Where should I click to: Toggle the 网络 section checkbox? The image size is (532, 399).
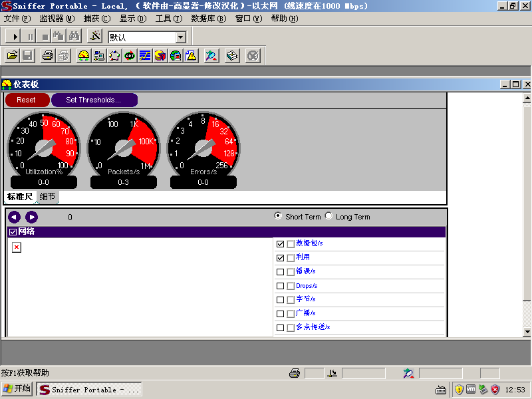(13, 232)
